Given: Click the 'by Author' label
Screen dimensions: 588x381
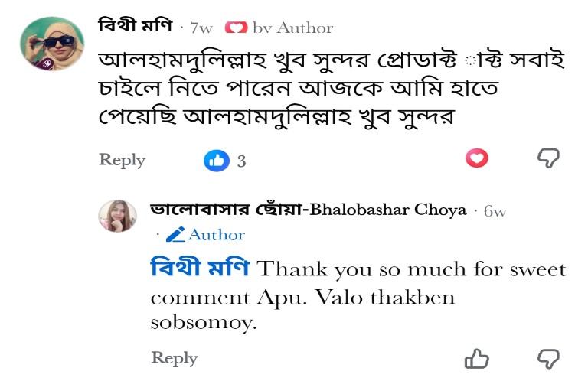Looking at the screenshot, I should click(293, 28).
